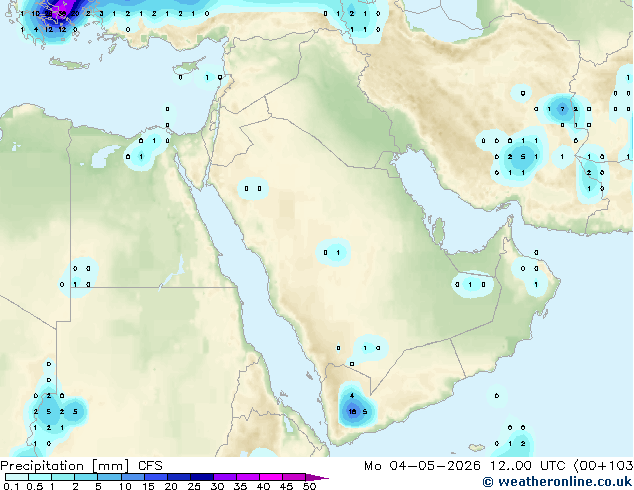Click the '16' precipitation value over Yemen
Image resolution: width=634 pixels, height=490 pixels.
tap(352, 412)
